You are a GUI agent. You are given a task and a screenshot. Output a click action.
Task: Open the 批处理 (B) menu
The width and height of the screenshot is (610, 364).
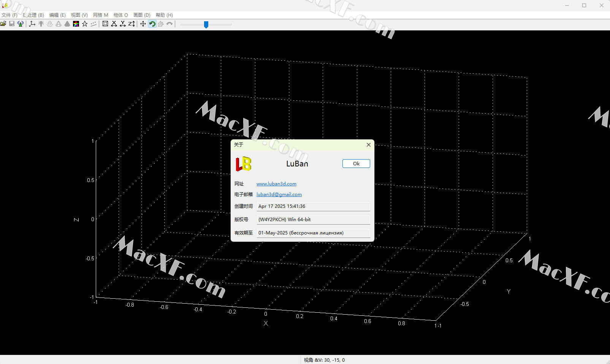[x=33, y=15]
